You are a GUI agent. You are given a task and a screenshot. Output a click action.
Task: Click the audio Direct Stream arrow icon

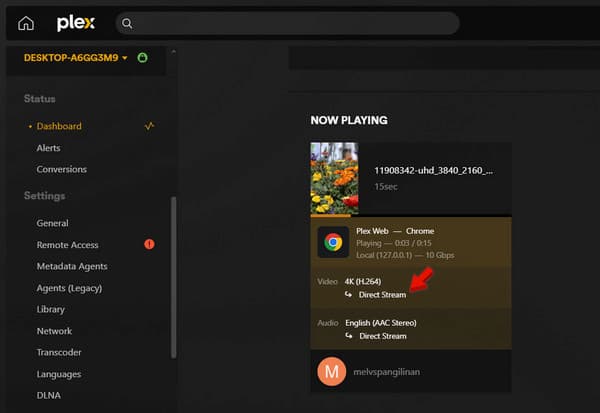[349, 336]
